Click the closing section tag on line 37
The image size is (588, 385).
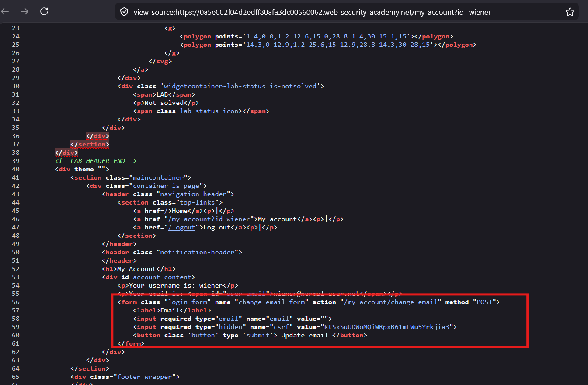[x=90, y=144]
